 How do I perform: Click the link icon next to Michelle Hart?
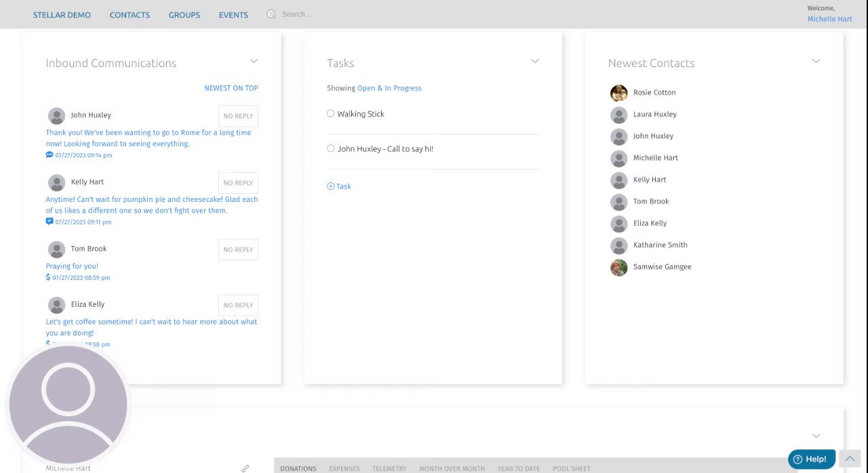[245, 468]
